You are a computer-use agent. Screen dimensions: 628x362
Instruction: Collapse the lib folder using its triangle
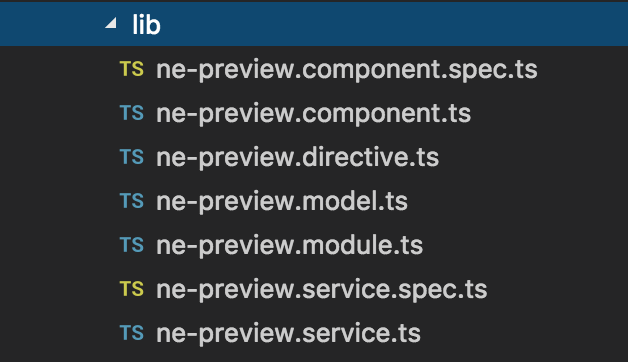(111, 24)
